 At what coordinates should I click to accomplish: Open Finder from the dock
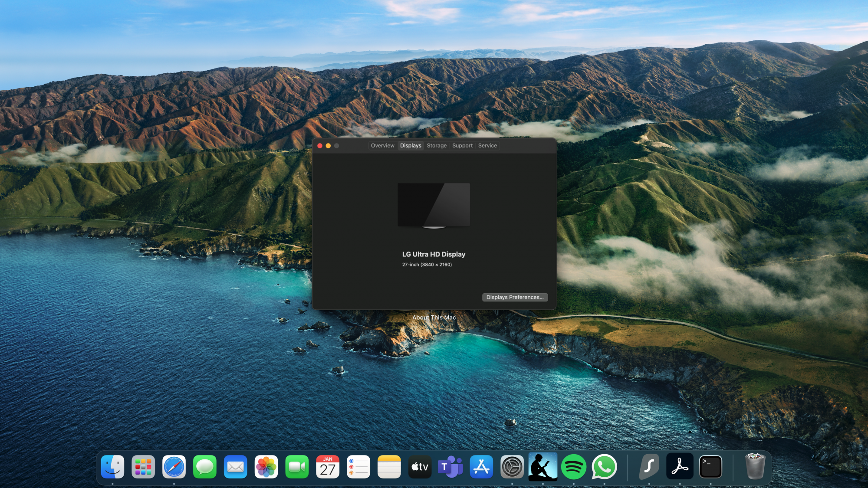(x=112, y=467)
